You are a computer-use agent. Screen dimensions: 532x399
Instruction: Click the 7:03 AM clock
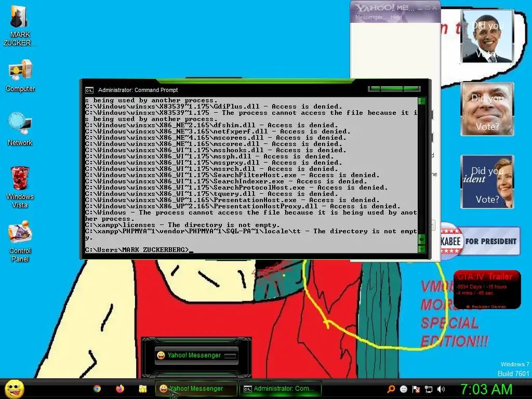point(486,389)
